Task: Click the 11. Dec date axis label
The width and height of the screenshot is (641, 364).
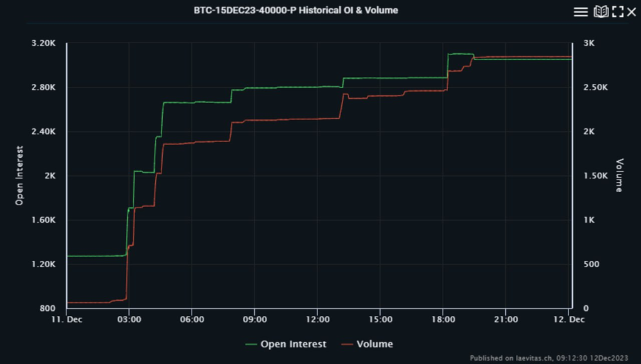Action: (66, 320)
